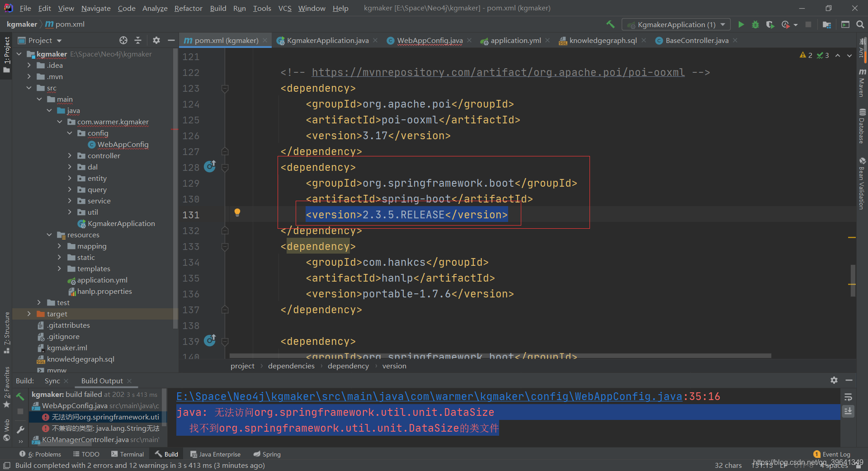This screenshot has height=471, width=868.
Task: Click the Project panel settings gear
Action: click(156, 40)
